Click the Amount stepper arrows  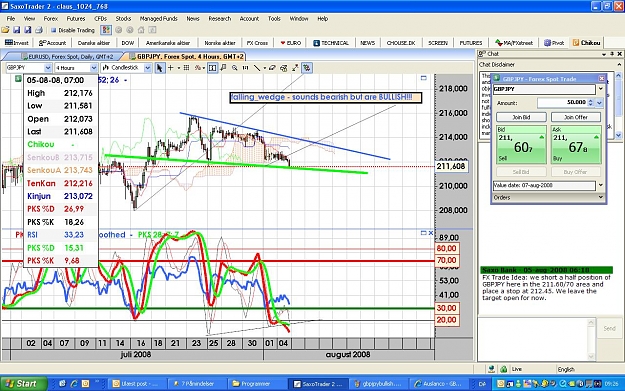point(591,103)
